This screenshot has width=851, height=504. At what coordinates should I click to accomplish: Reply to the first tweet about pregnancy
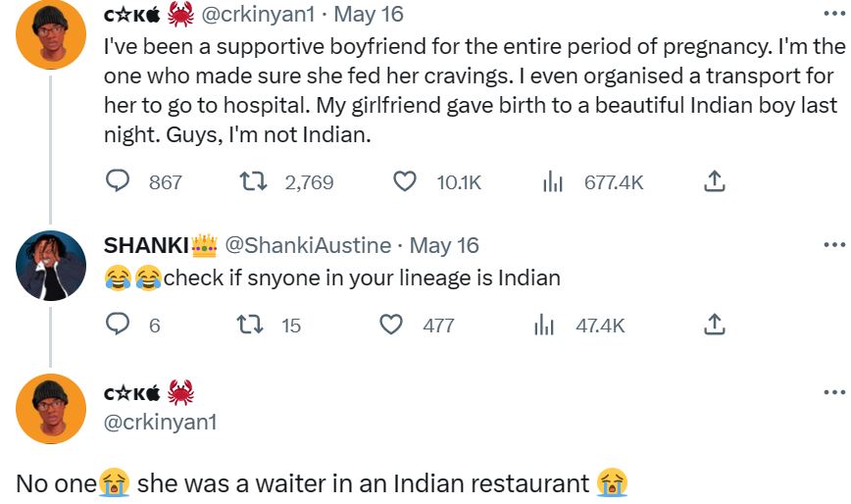[118, 181]
